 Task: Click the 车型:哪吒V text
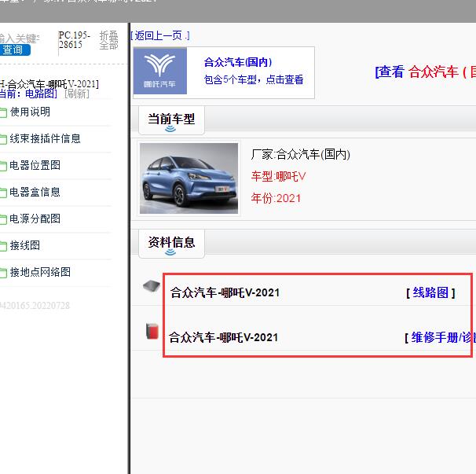pos(278,176)
